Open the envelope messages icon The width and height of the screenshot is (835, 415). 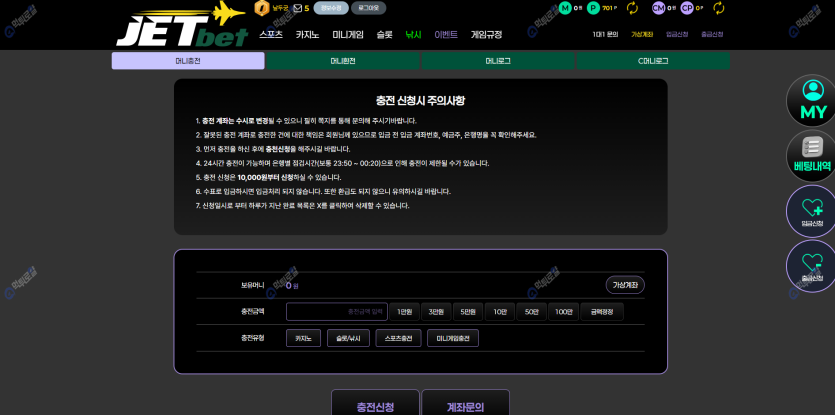pos(297,8)
